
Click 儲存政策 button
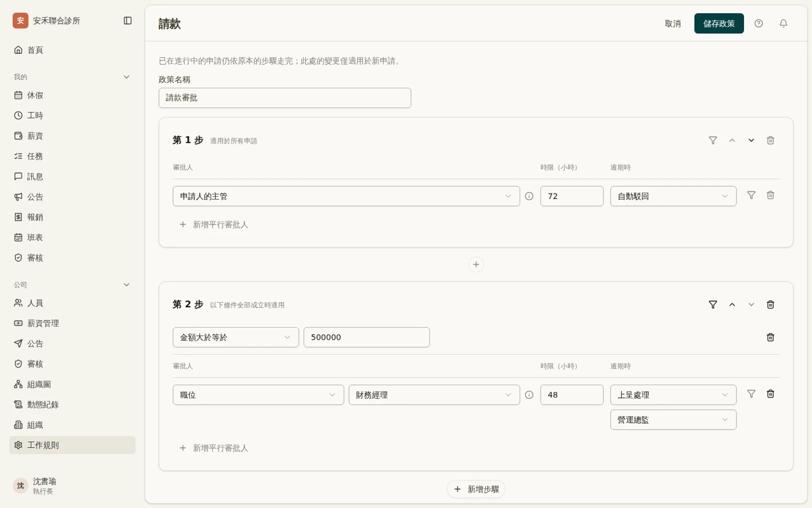[719, 23]
